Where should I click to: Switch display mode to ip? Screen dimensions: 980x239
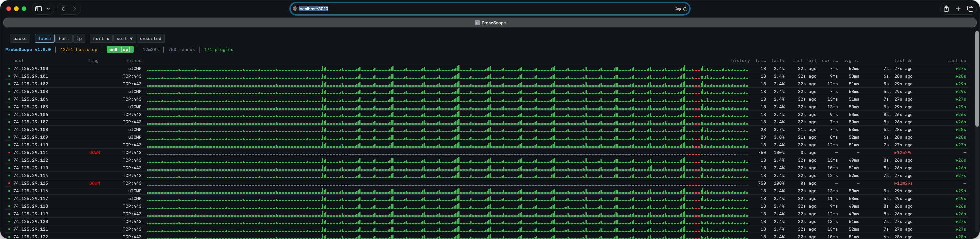[x=79, y=38]
